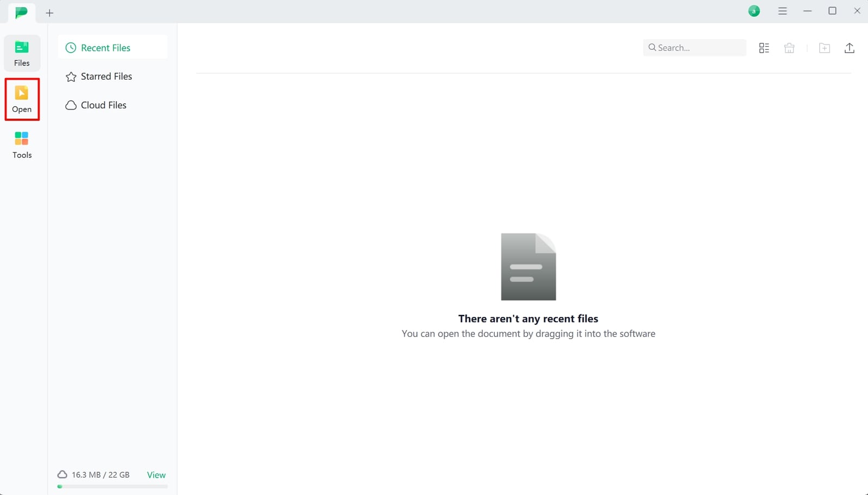
Task: Click the Recent Files clock icon
Action: pos(71,48)
